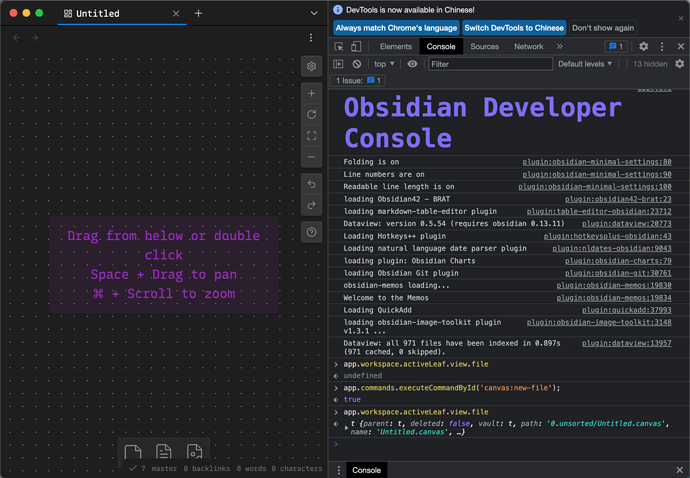The width and height of the screenshot is (690, 478).
Task: Open plugin:obsidian-git:30761 source link
Action: coord(618,273)
